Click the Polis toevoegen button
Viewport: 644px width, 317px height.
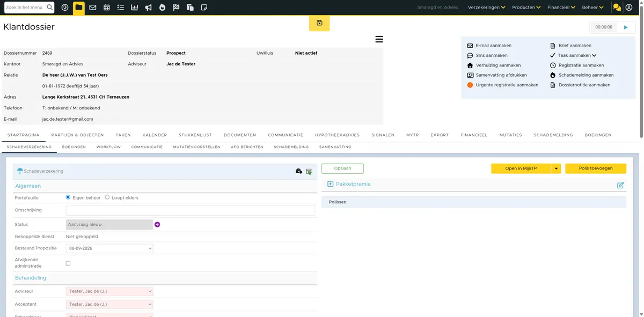(596, 168)
